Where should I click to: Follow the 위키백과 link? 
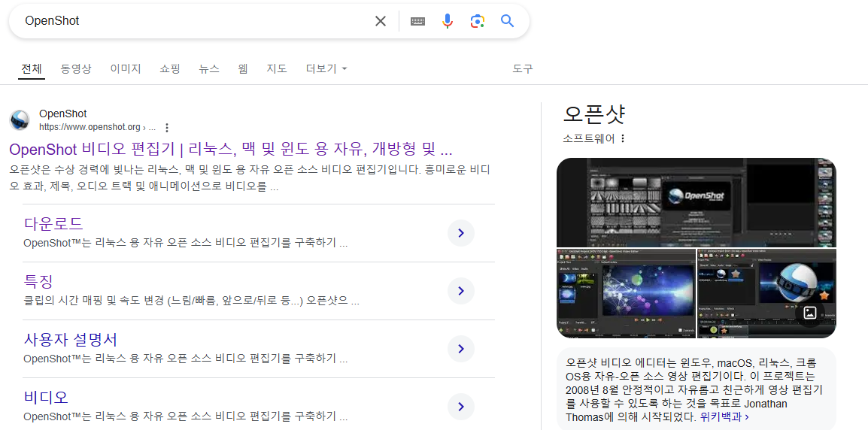click(x=724, y=416)
